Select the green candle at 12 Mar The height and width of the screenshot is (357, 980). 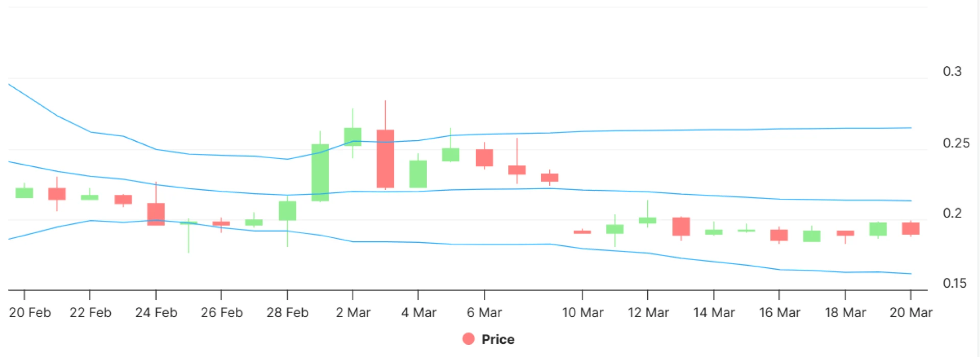coord(647,220)
